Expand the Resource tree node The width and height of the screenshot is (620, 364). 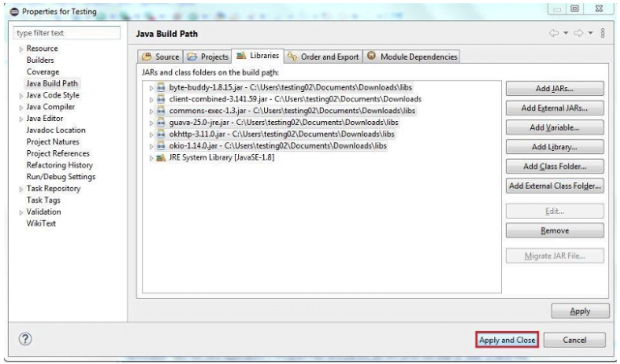[21, 49]
